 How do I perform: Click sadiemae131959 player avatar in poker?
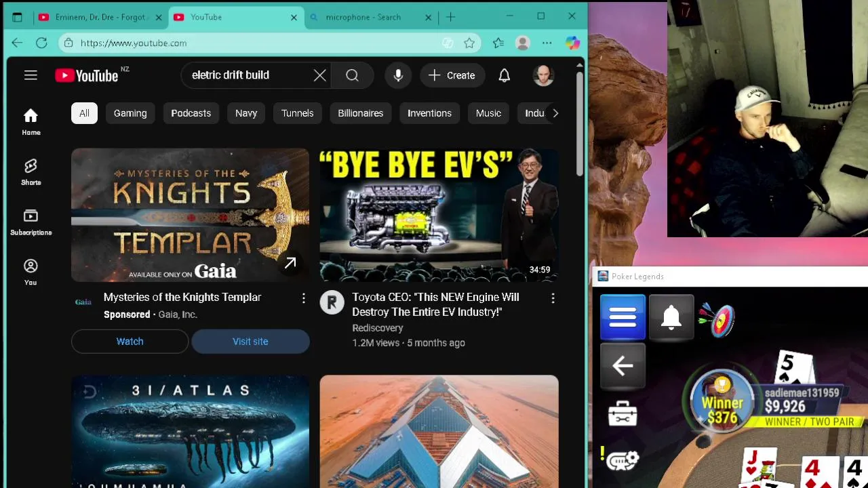(722, 400)
